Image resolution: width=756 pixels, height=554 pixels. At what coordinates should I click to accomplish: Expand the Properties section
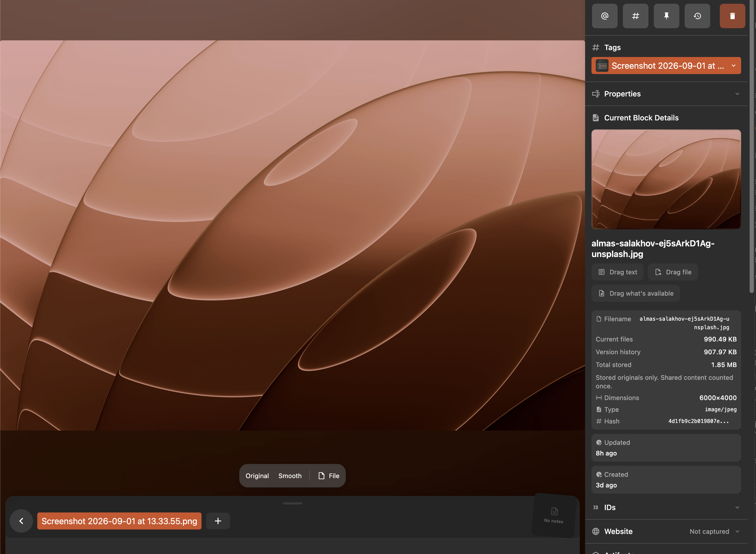click(x=737, y=93)
